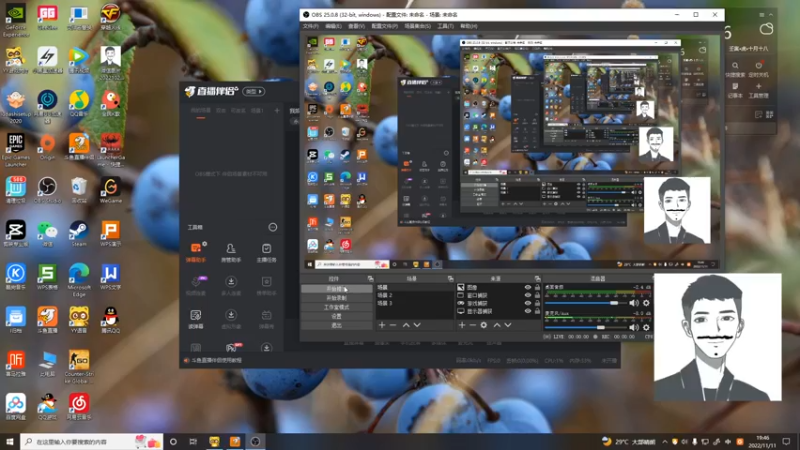Select the Counter-Strike desktop icon
This screenshot has height=450, width=800.
tap(79, 367)
